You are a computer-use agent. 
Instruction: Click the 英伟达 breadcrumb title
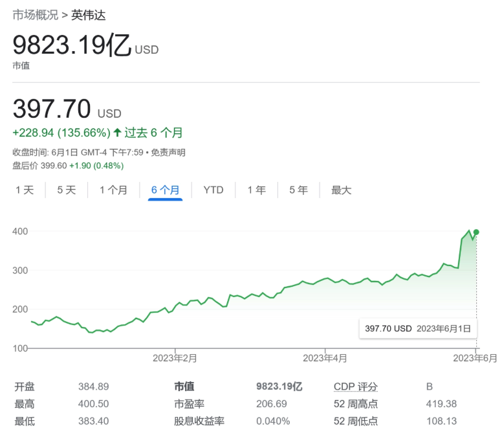[89, 15]
